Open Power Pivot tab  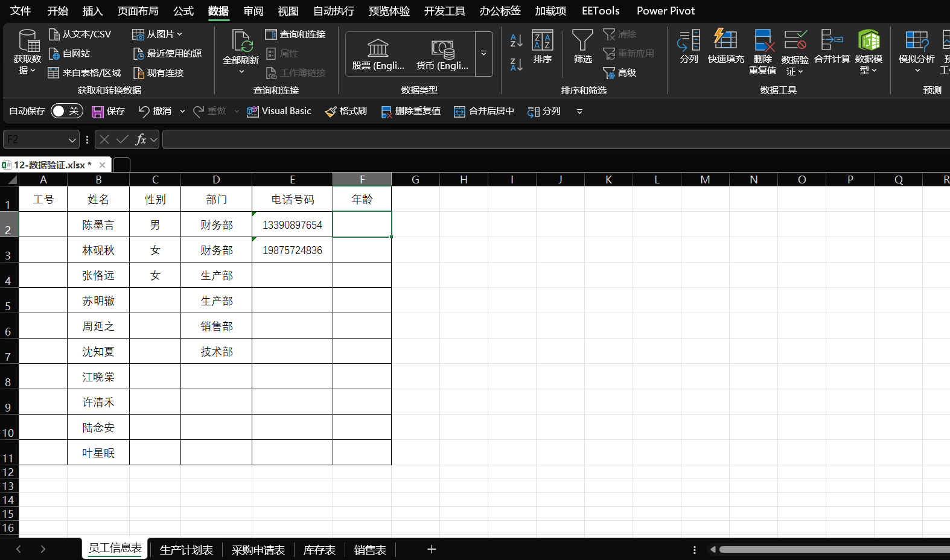click(x=666, y=11)
